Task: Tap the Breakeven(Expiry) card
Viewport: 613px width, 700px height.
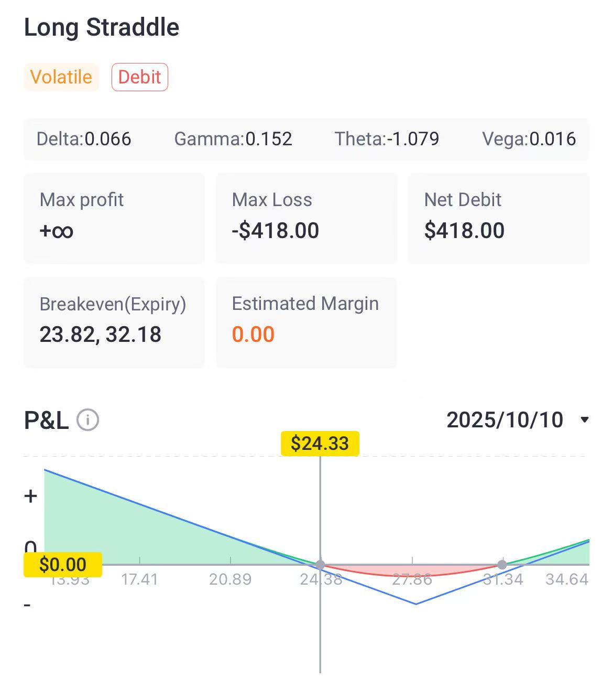Action: (114, 322)
